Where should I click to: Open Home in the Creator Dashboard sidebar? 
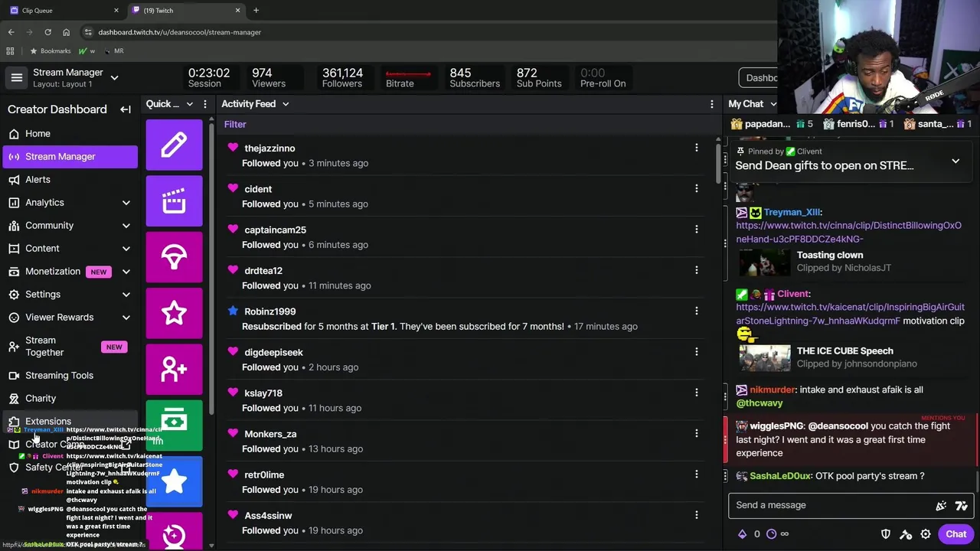click(x=70, y=134)
